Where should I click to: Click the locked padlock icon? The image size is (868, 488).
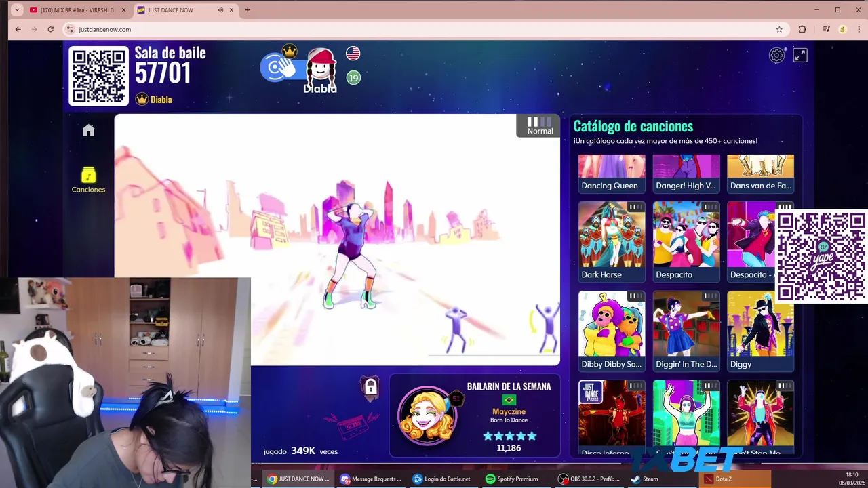pos(370,388)
